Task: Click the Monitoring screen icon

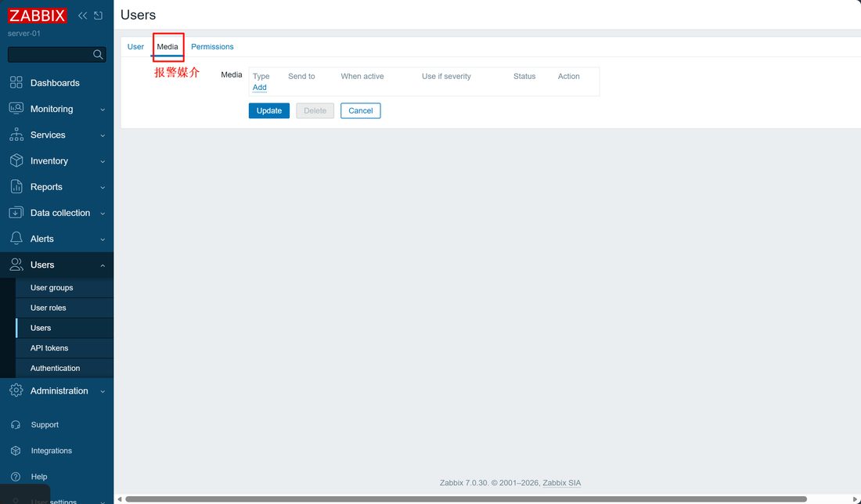Action: tap(16, 109)
